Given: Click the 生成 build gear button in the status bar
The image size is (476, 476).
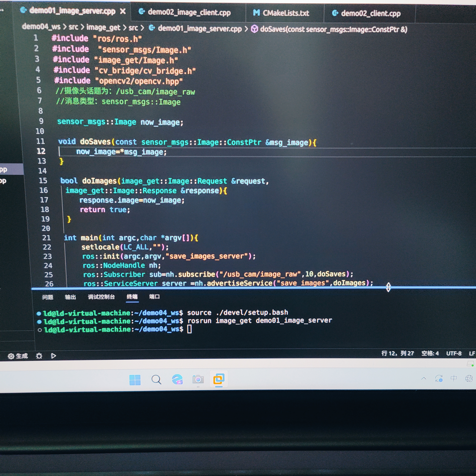Looking at the screenshot, I should point(18,356).
